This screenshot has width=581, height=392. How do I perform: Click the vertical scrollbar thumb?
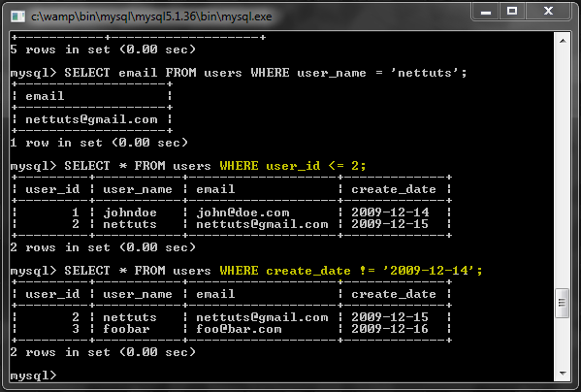(563, 303)
